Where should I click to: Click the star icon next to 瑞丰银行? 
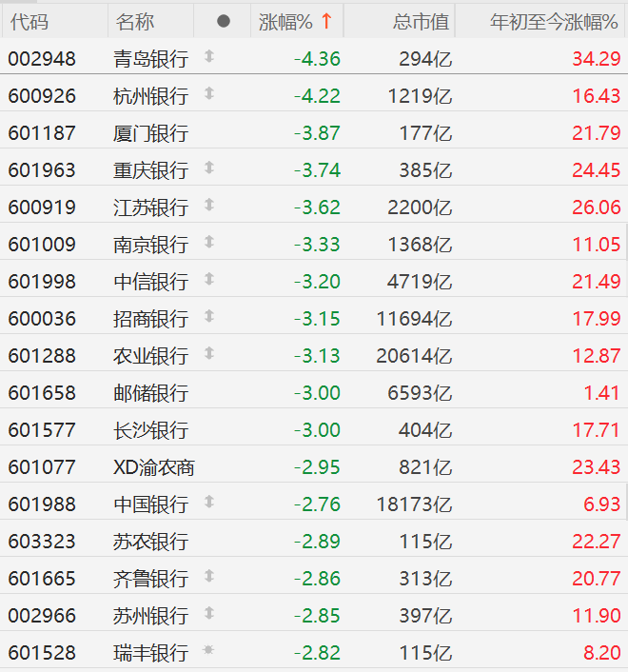(208, 650)
